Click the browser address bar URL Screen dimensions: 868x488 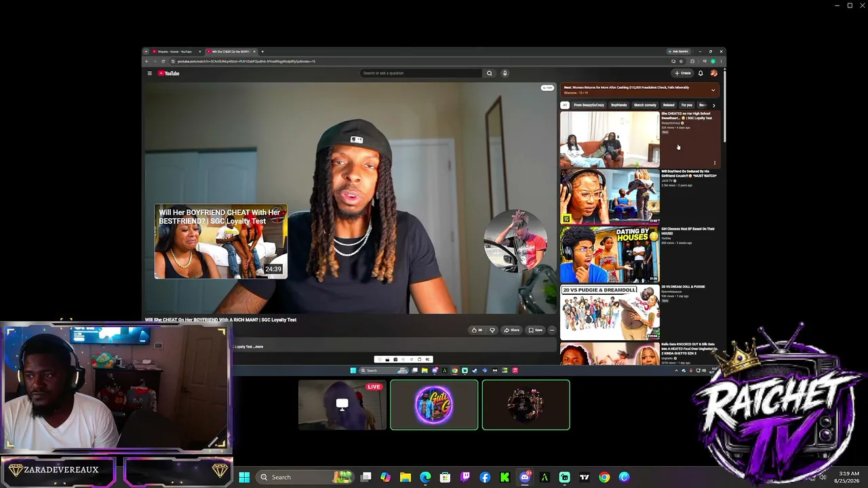pos(246,61)
